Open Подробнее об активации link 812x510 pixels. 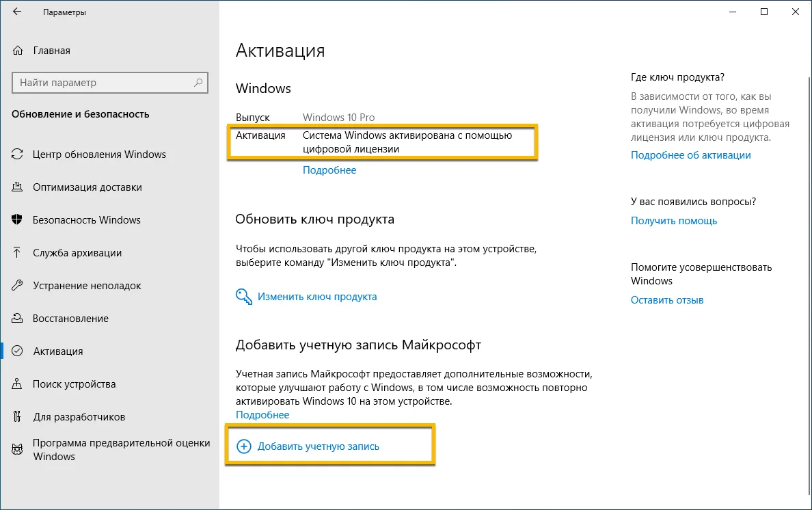click(x=690, y=155)
